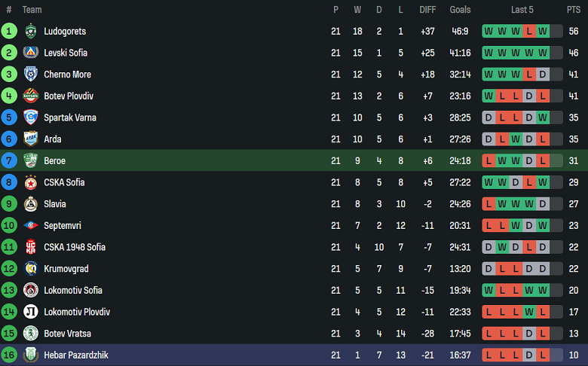Select the Arda team name
Viewport: 588px width, 366px height.
(x=53, y=139)
